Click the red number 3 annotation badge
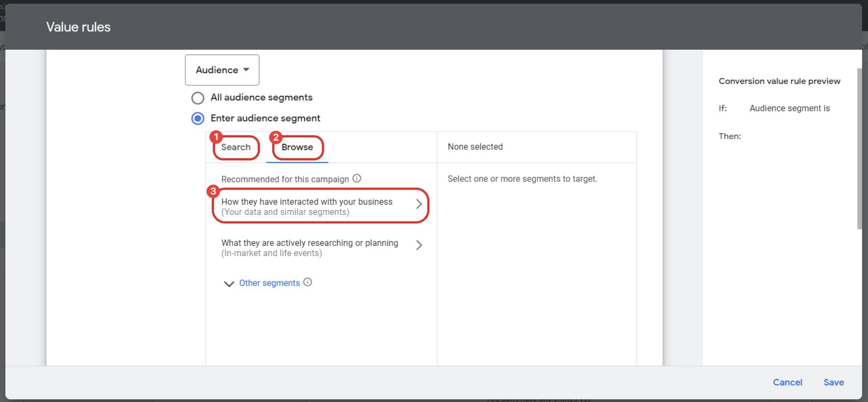Image resolution: width=868 pixels, height=402 pixels. click(213, 191)
